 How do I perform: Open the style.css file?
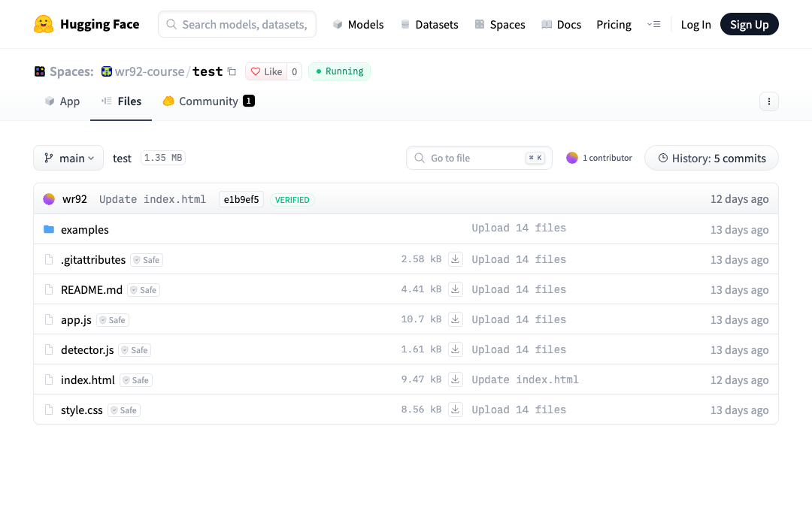pyautogui.click(x=82, y=410)
